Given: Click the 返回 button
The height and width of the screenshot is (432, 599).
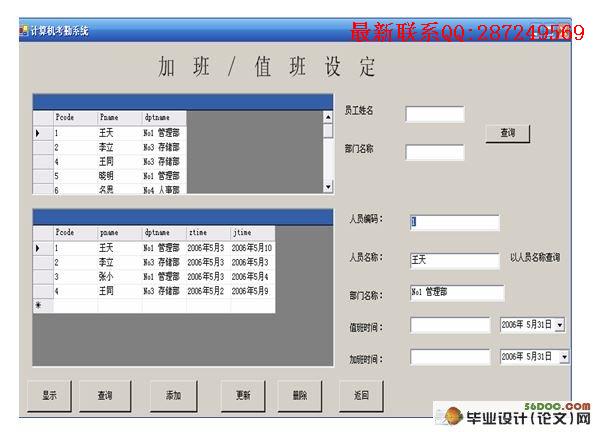Looking at the screenshot, I should click(x=361, y=396).
